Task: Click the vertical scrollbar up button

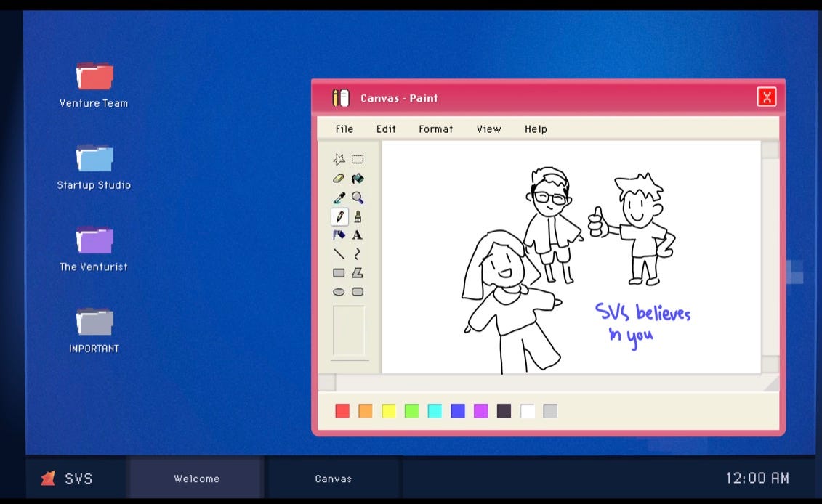Action: tap(770, 150)
